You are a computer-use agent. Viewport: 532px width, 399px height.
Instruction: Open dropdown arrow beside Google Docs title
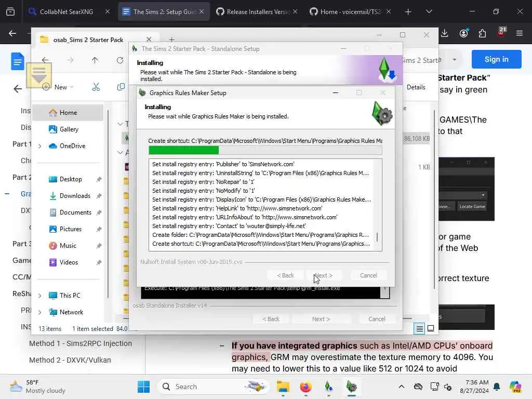tap(454, 60)
